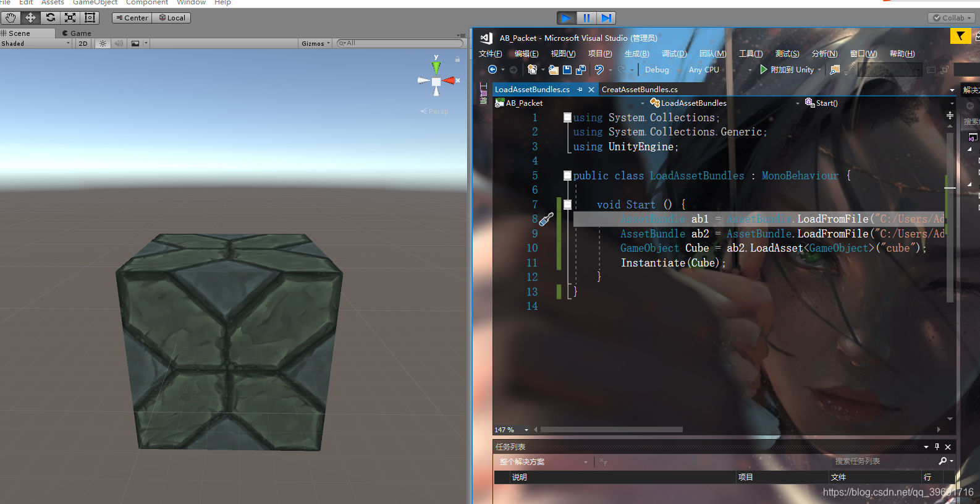Screen dimensions: 980x504
Task: Open the Scene panel options menu icon
Action: pos(461,35)
